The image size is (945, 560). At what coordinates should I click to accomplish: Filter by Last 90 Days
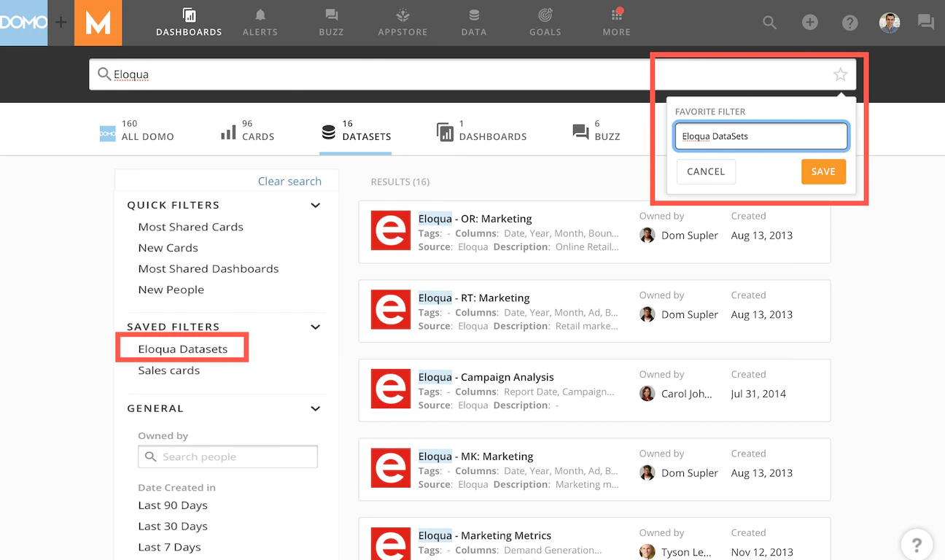point(173,505)
